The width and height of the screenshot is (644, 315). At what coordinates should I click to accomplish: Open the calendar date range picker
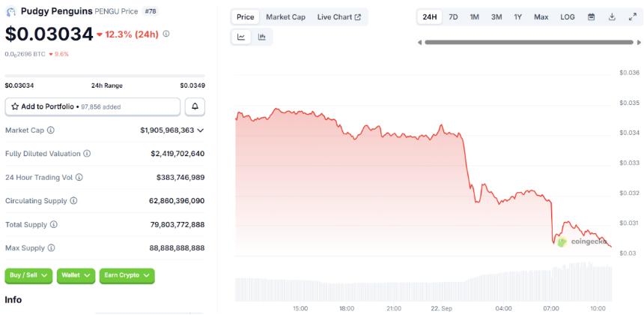click(x=592, y=16)
